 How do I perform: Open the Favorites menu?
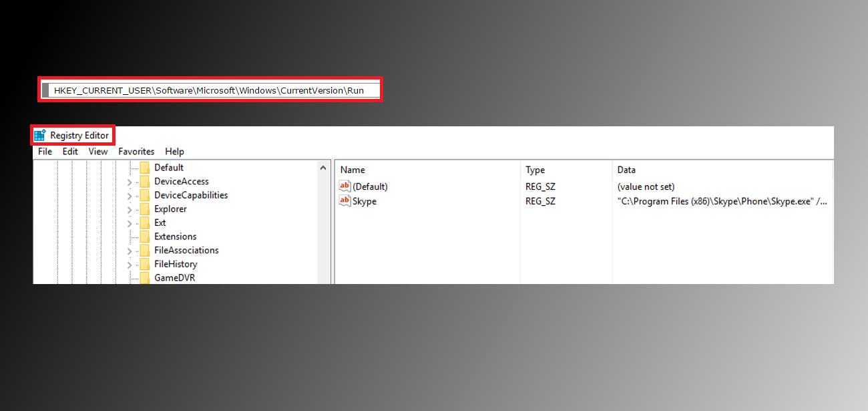click(136, 152)
